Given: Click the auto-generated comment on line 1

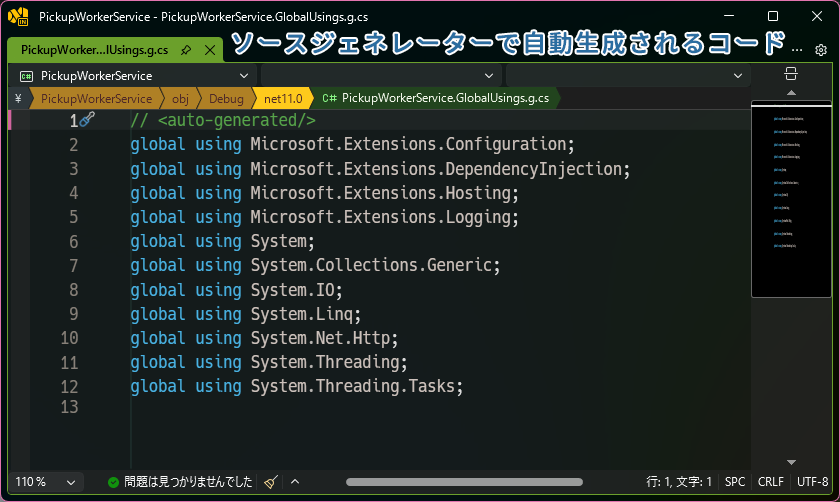Looking at the screenshot, I should pyautogui.click(x=223, y=121).
